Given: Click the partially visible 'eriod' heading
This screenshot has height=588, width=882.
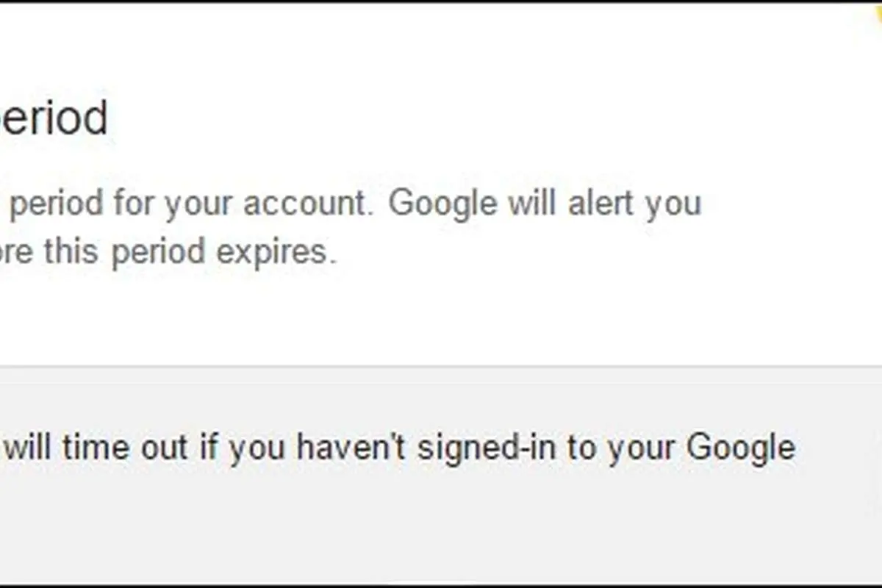Looking at the screenshot, I should click(54, 119).
